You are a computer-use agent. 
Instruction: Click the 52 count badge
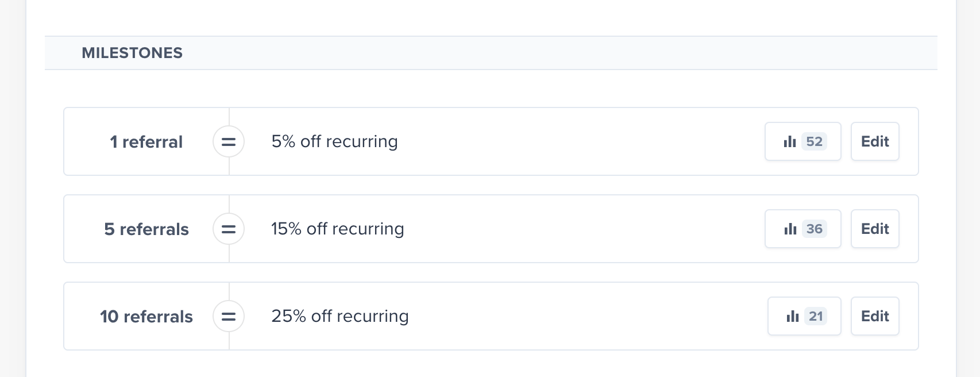(x=814, y=141)
